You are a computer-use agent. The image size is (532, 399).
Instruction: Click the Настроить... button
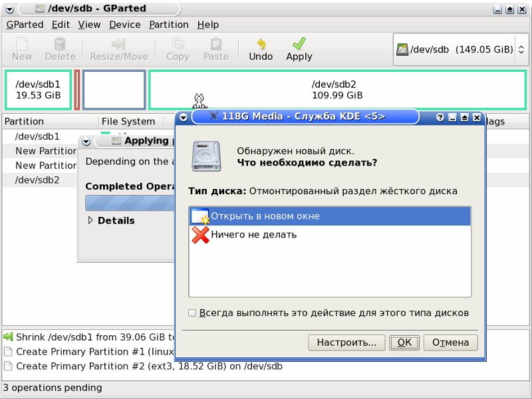346,342
